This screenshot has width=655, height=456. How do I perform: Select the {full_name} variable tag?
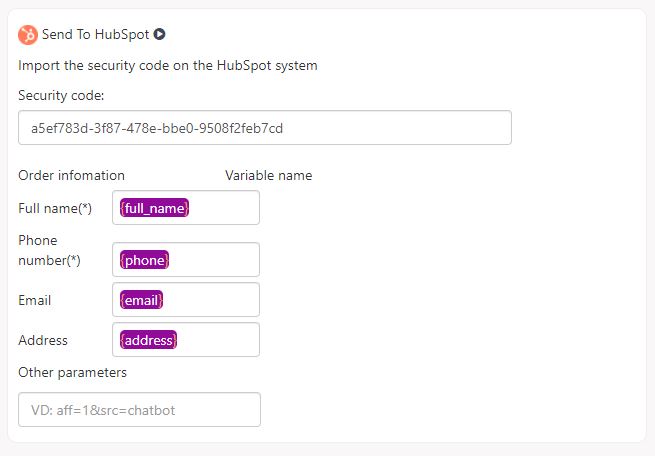tap(154, 208)
